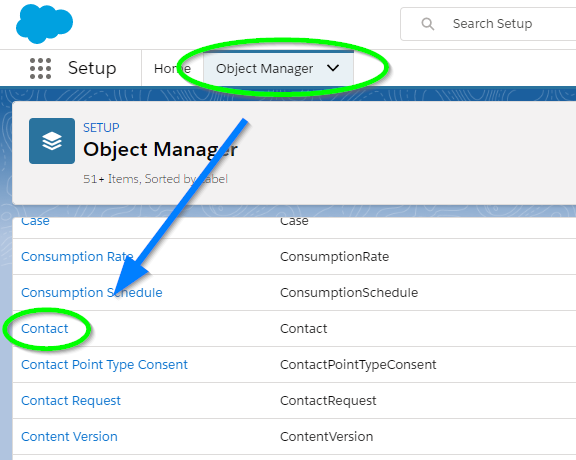This screenshot has height=460, width=576.
Task: Click the 51+ Items sorted text
Action: pyautogui.click(x=155, y=179)
